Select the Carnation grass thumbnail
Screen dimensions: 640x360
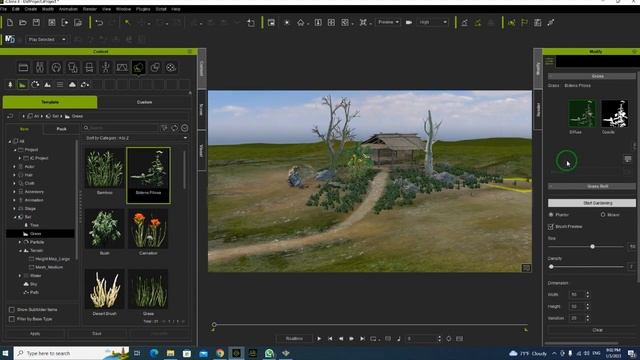148,232
